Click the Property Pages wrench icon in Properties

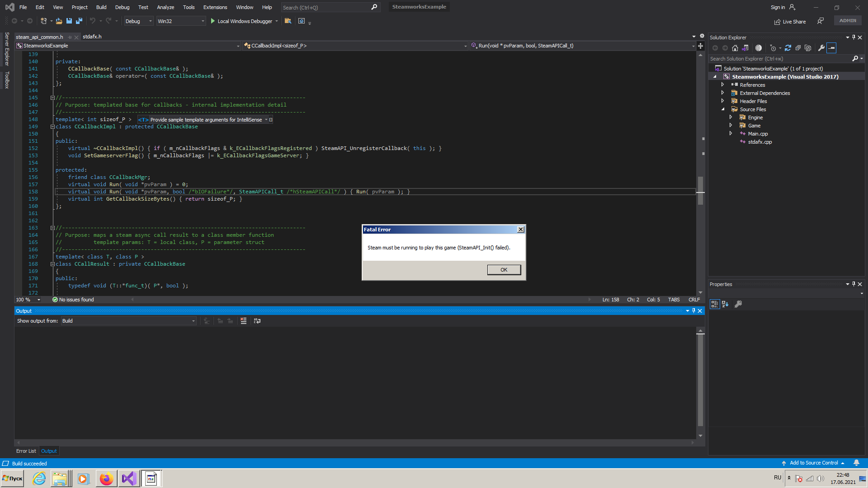[x=738, y=304]
